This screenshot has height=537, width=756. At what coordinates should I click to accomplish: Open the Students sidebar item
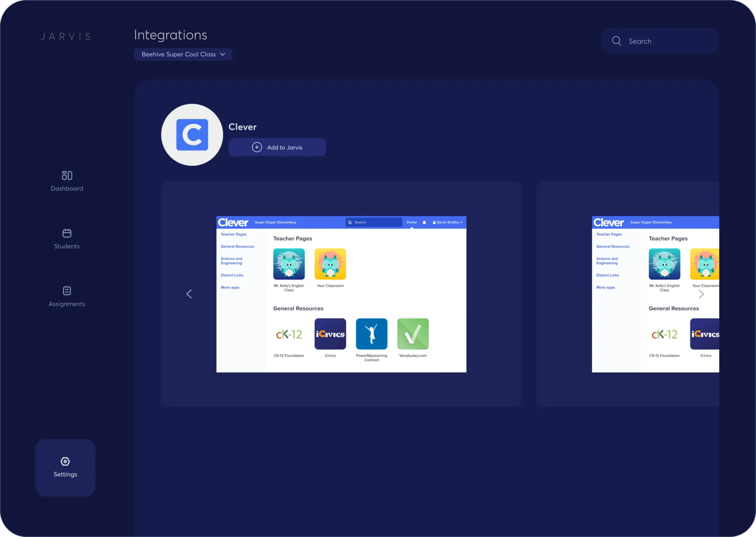click(67, 239)
